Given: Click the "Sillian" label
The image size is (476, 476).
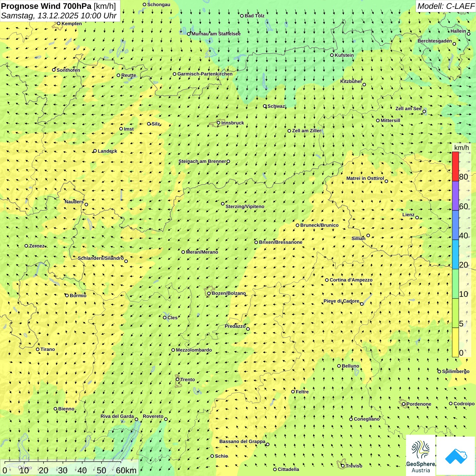Looking at the screenshot, I should 358,238.
